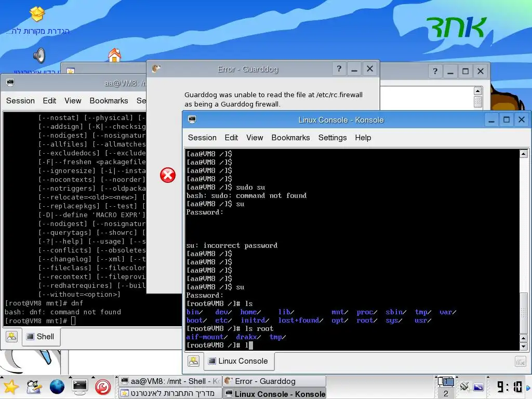The height and width of the screenshot is (399, 532).
Task: Click the help question mark on the background window
Action: click(435, 71)
